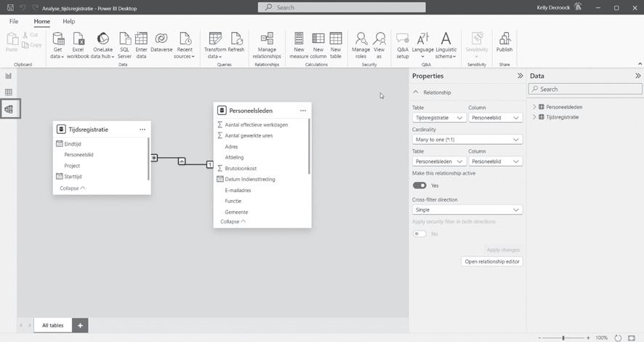The width and height of the screenshot is (644, 342).
Task: Select Project field in Tijdsregistratie
Action: click(72, 166)
